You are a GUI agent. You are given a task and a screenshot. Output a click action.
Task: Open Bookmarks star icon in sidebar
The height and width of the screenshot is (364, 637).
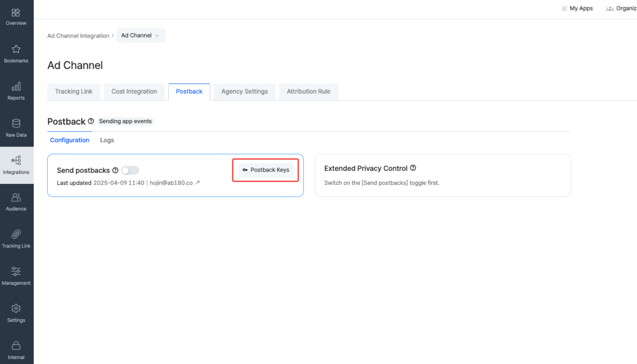(x=16, y=49)
